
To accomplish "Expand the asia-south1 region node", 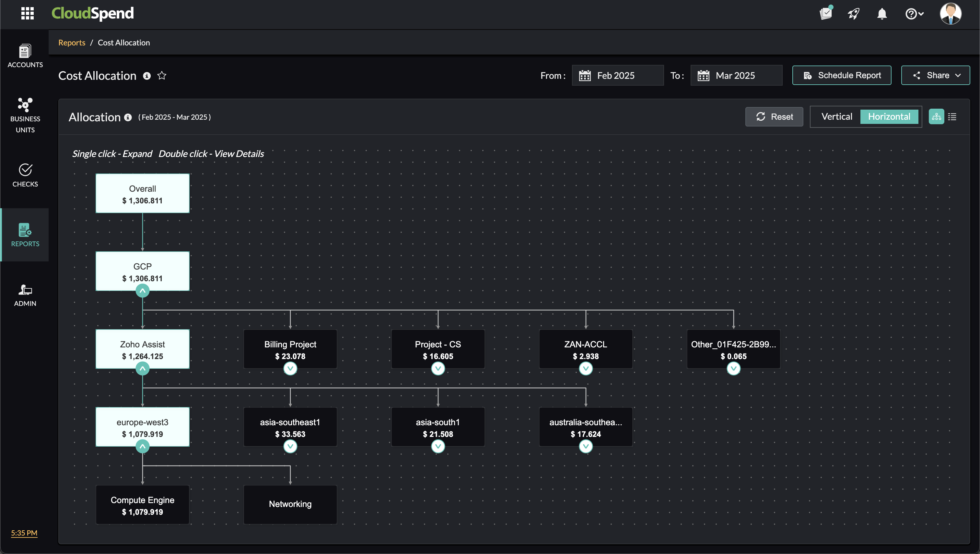I will tap(438, 446).
